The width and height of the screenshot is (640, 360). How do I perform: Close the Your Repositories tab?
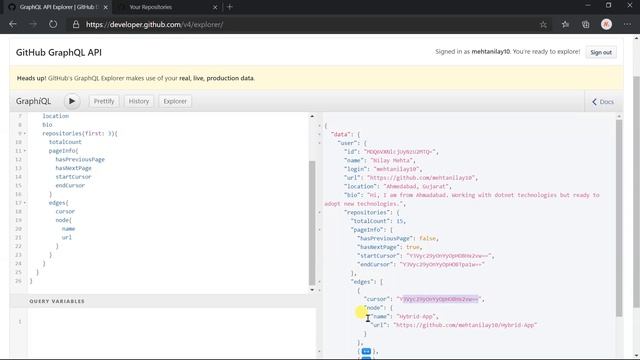[215, 7]
